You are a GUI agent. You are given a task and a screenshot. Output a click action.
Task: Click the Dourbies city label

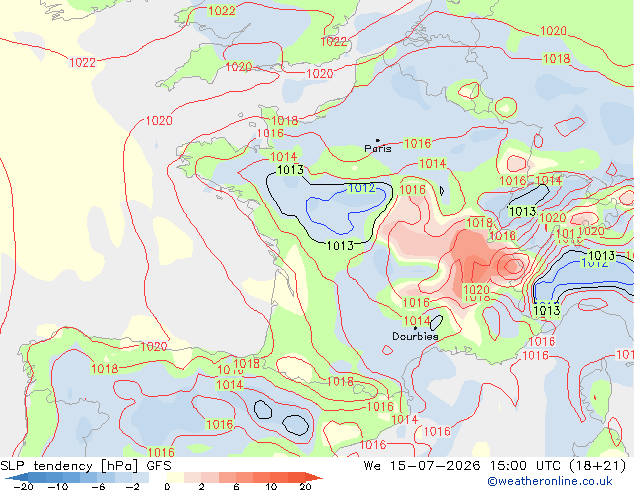click(x=415, y=336)
